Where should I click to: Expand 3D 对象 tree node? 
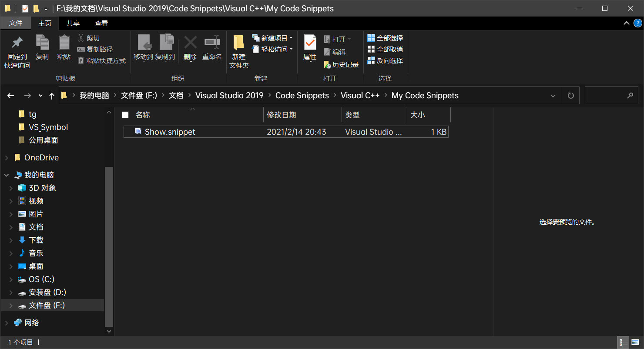(11, 188)
